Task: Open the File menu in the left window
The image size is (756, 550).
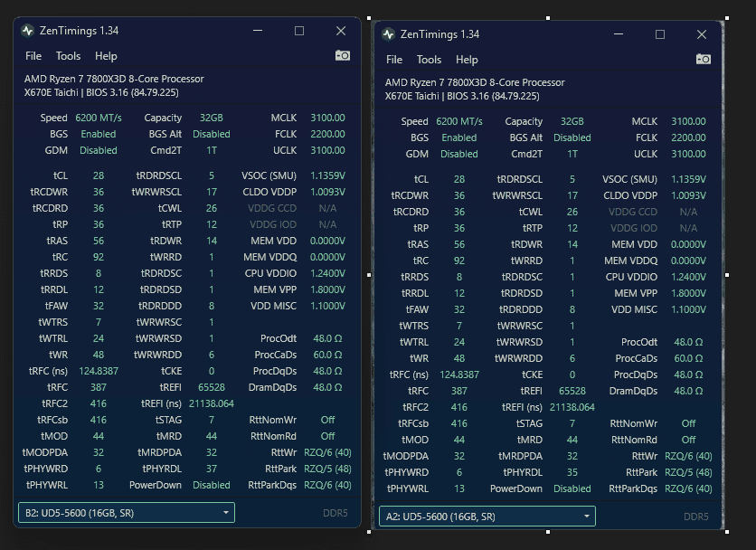Action: pos(33,56)
